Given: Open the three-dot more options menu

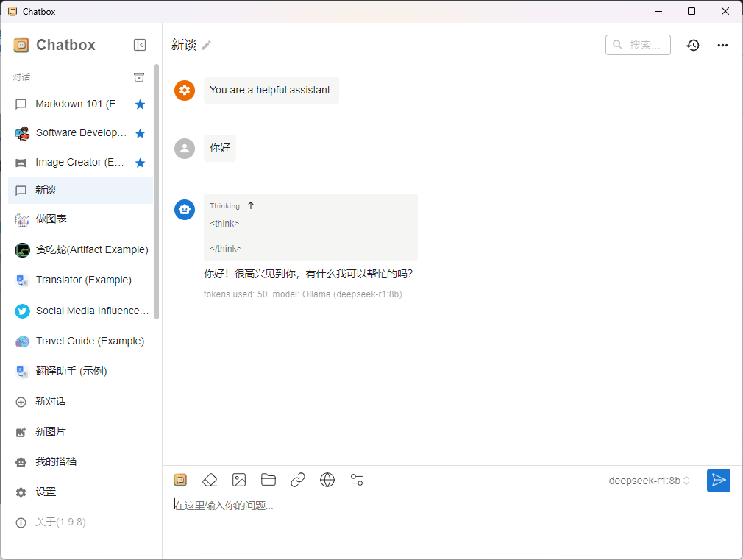Looking at the screenshot, I should (x=722, y=45).
